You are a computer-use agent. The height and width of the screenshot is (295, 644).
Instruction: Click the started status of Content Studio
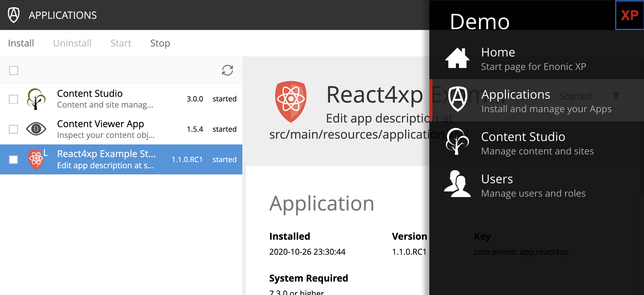[x=224, y=99]
